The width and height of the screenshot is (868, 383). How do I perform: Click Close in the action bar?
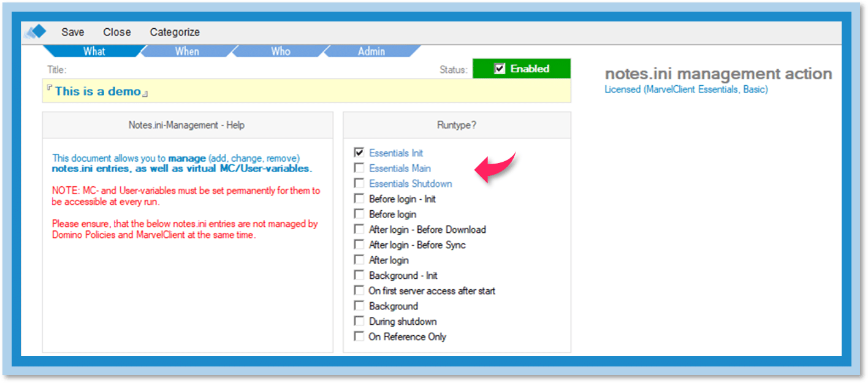pyautogui.click(x=117, y=32)
